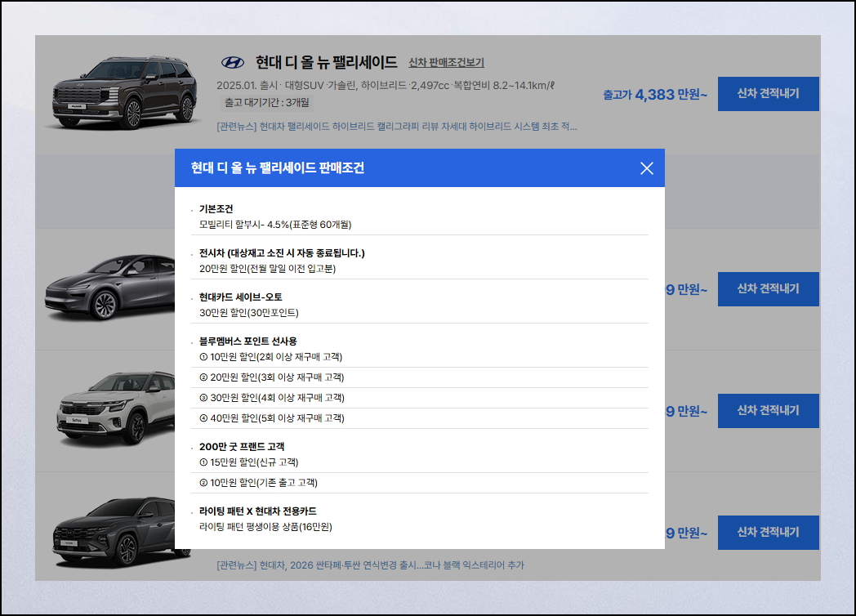Open the 2026 싼타페·투싼 관련뉴스 link
Image resolution: width=856 pixels, height=616 pixels.
370,565
